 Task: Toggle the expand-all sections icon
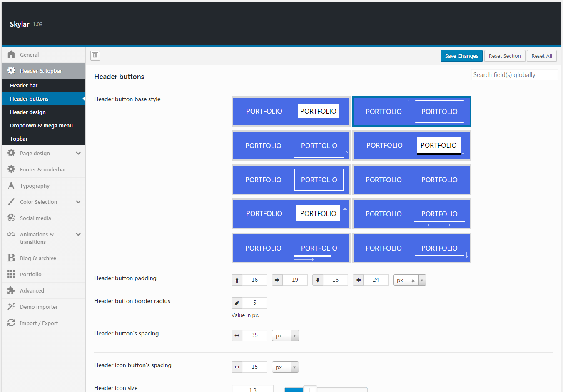click(x=95, y=56)
